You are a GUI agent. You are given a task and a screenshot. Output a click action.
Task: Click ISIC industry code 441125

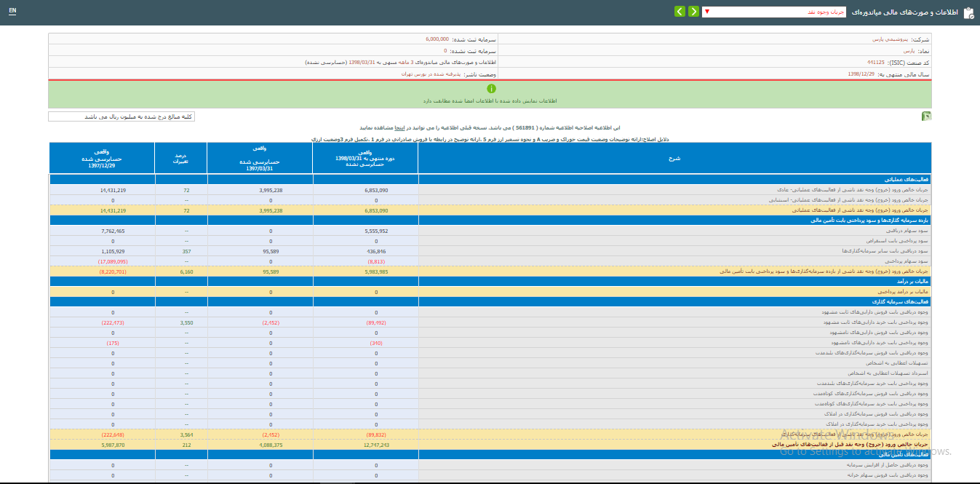[x=875, y=63]
